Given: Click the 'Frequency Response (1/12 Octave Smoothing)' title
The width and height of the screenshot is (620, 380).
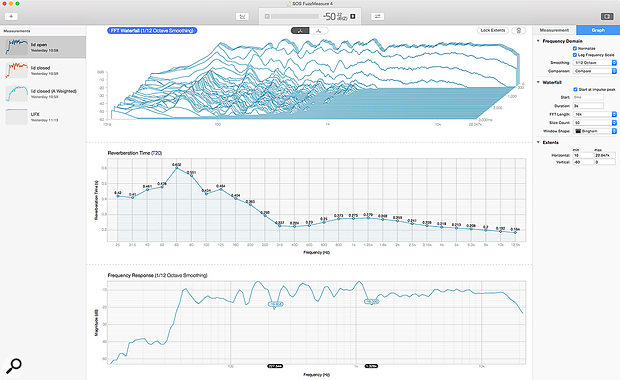Looking at the screenshot, I should point(157,275).
